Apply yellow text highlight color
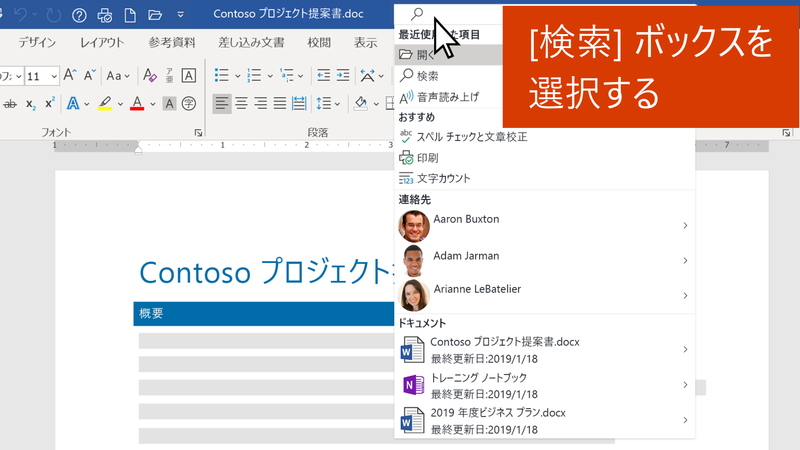Image resolution: width=800 pixels, height=450 pixels. 105,104
